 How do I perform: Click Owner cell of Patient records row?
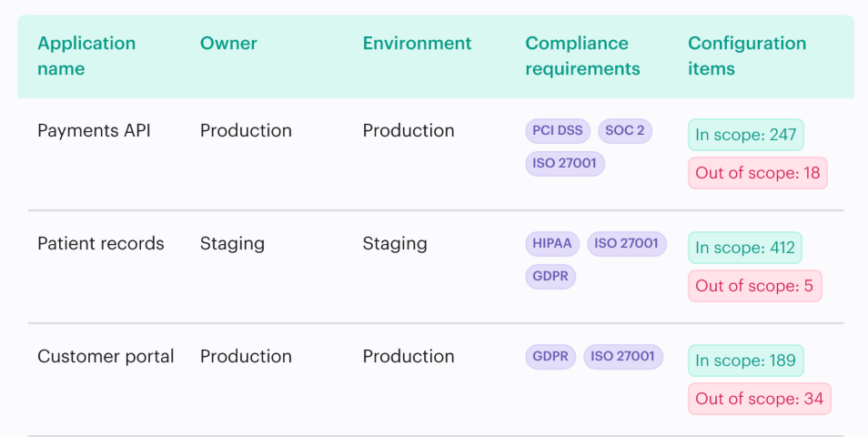[232, 244]
